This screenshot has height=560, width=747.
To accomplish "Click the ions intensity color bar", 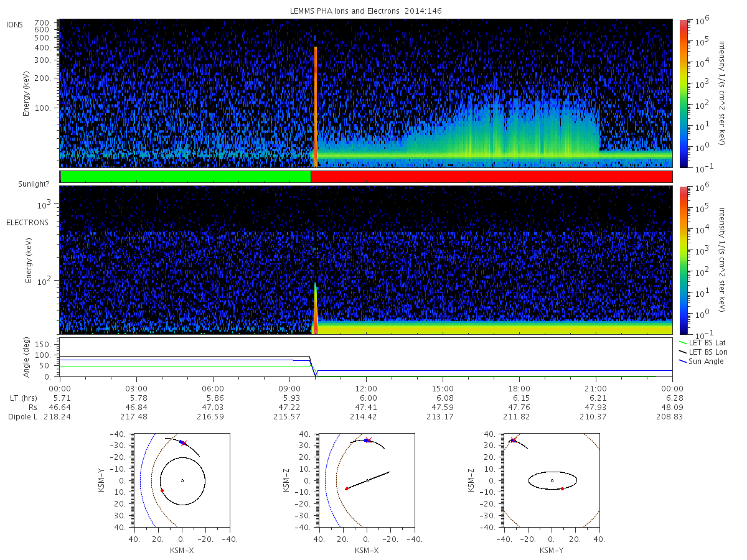I will 683,93.
